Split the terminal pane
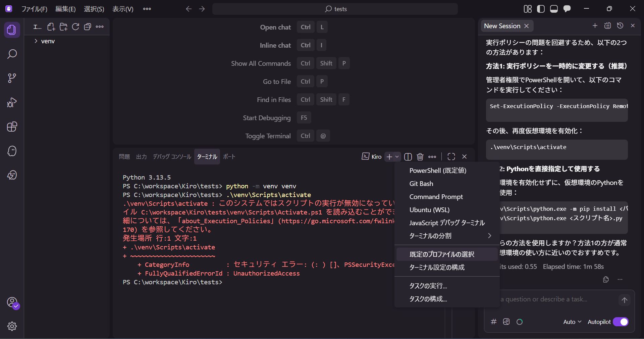Image resolution: width=644 pixels, height=339 pixels. [408, 157]
